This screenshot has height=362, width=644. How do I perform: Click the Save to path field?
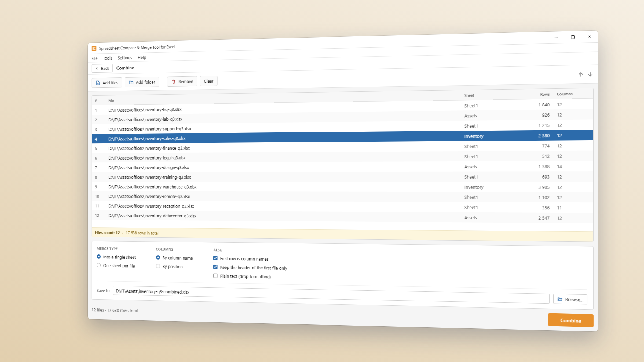coord(331,295)
